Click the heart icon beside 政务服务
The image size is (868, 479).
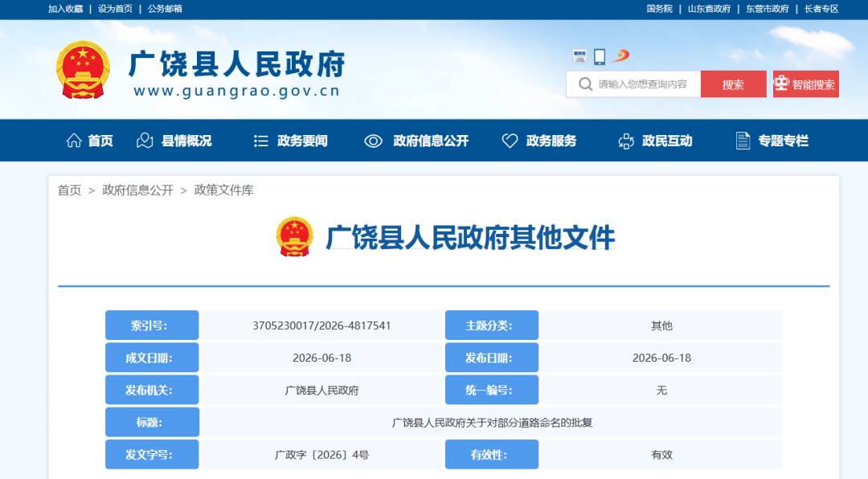510,141
